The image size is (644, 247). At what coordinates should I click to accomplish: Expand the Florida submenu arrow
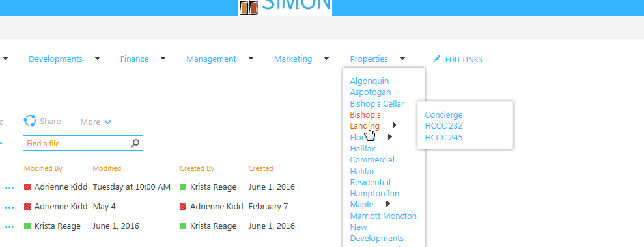(390, 136)
